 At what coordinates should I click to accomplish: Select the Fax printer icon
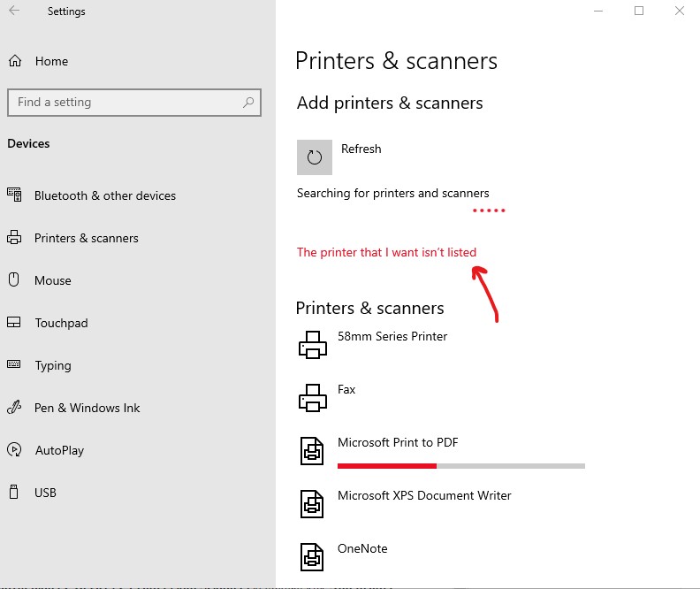click(313, 398)
